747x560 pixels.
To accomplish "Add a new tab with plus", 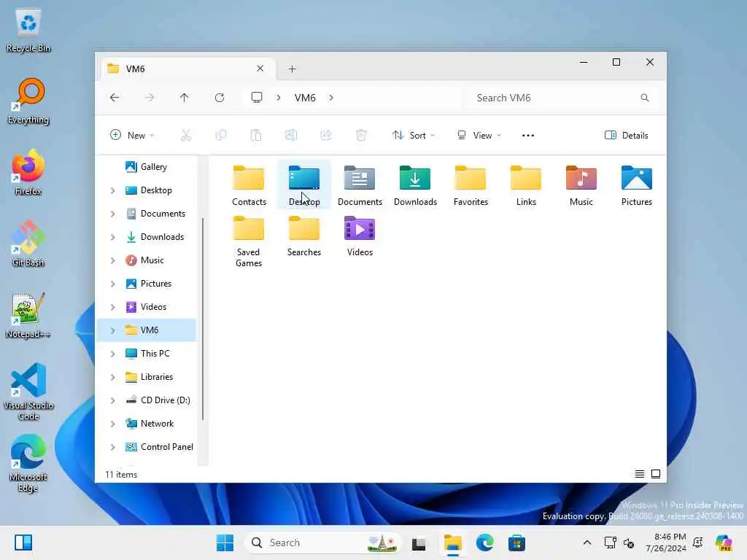I will [292, 69].
